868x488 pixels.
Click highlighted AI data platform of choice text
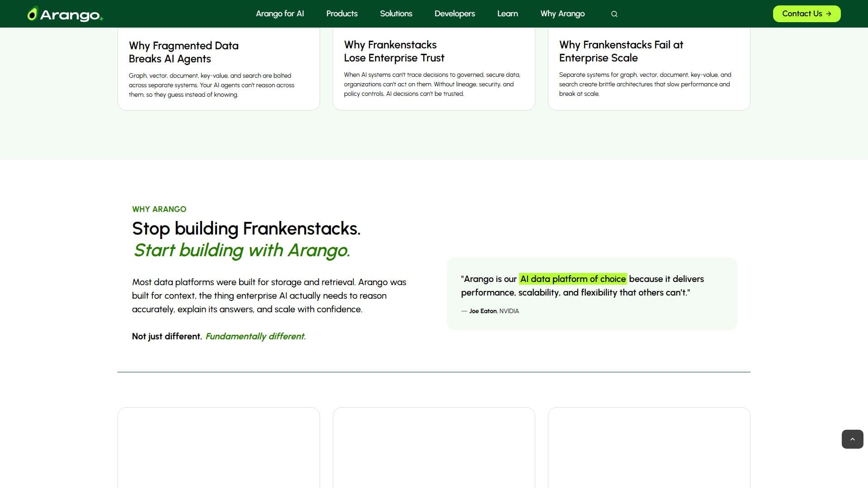point(573,279)
